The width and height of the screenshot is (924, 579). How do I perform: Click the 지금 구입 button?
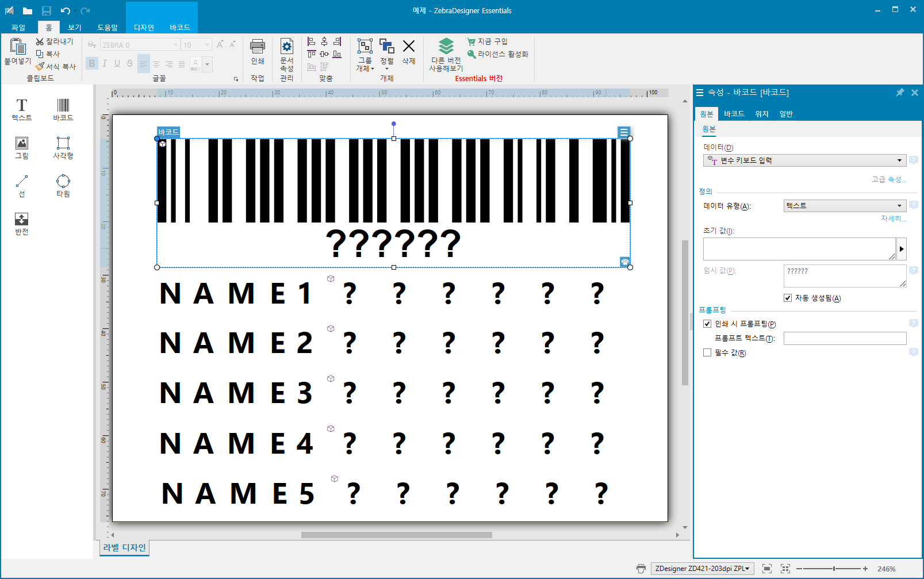(x=487, y=41)
